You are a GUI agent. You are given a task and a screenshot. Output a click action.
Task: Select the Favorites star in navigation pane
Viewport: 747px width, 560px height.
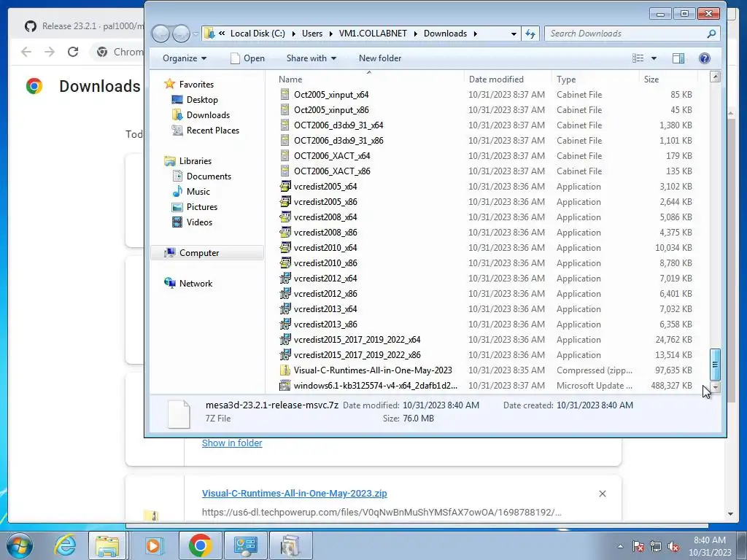click(x=169, y=84)
